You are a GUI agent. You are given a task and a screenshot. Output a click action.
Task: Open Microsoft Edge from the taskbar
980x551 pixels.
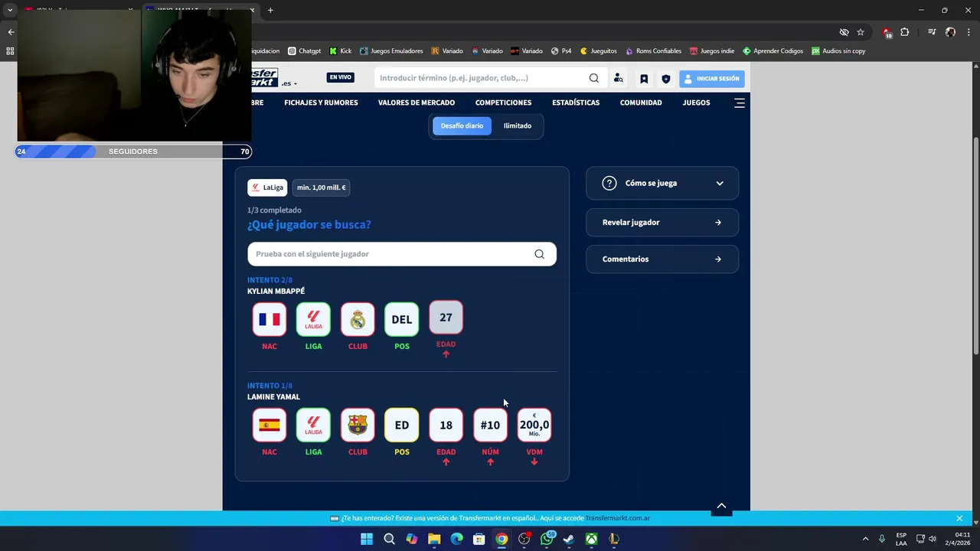click(x=456, y=539)
